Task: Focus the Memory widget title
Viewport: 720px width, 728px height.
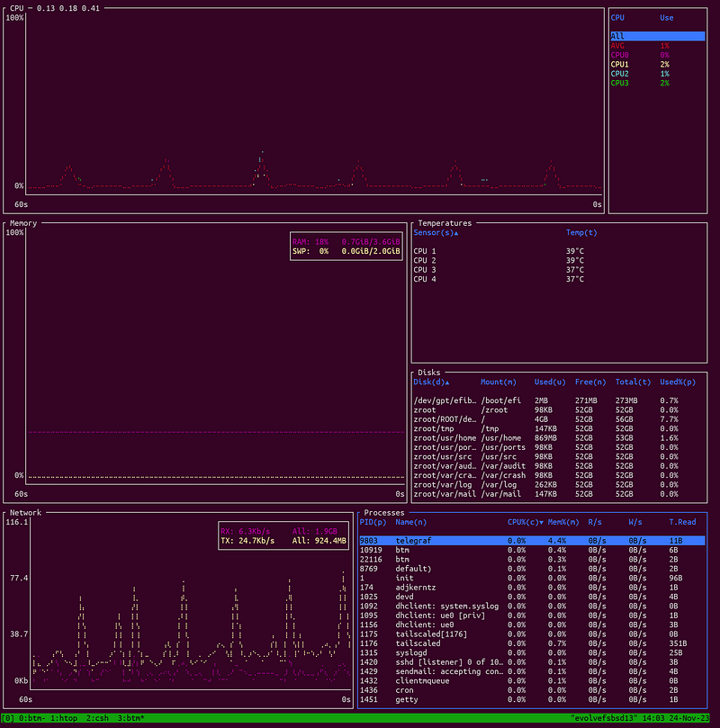Action: [23, 223]
